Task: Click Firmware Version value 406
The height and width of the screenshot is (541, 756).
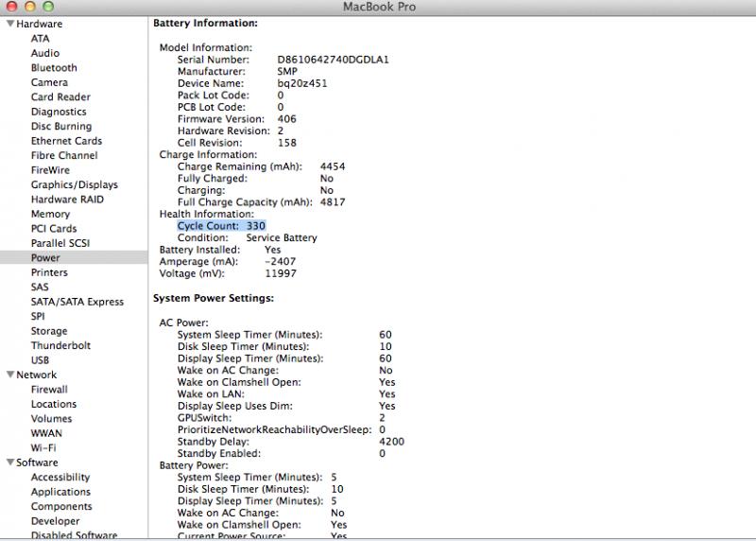Action: click(286, 119)
